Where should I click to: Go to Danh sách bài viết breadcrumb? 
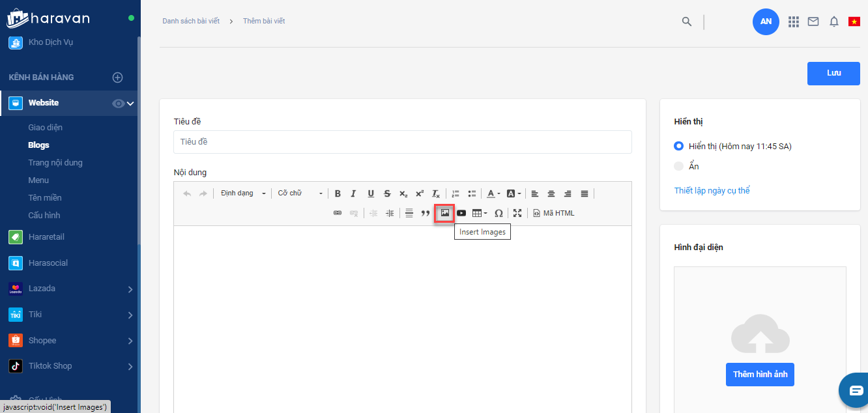click(191, 21)
